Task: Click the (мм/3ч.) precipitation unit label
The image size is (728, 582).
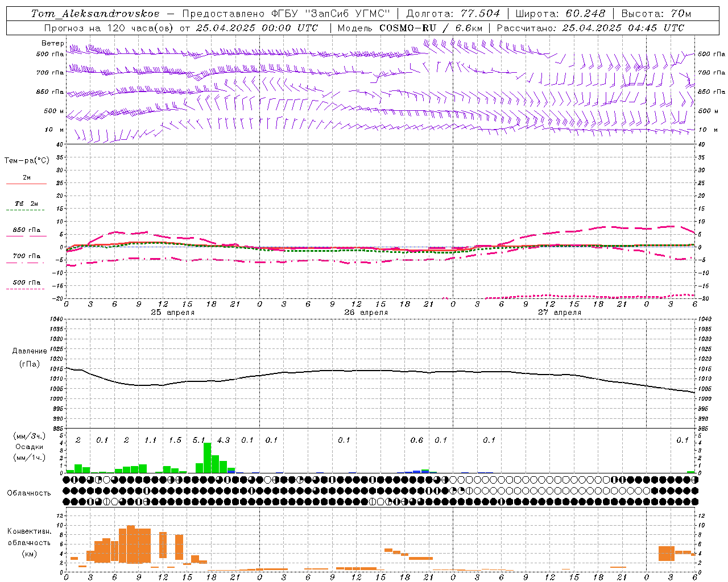Action: [x=30, y=436]
